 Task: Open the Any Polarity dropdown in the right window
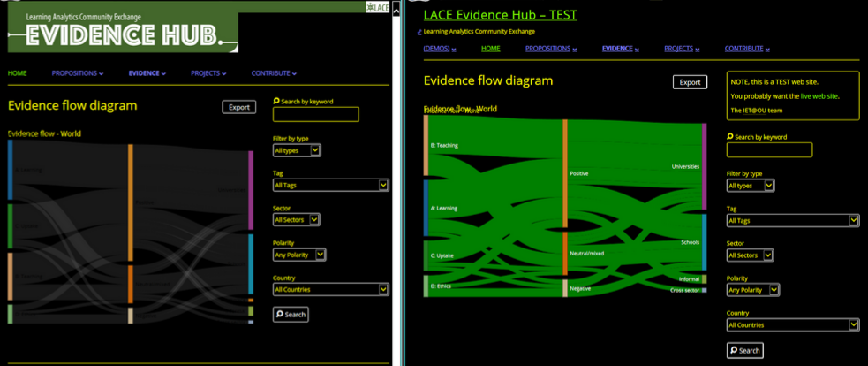click(753, 290)
